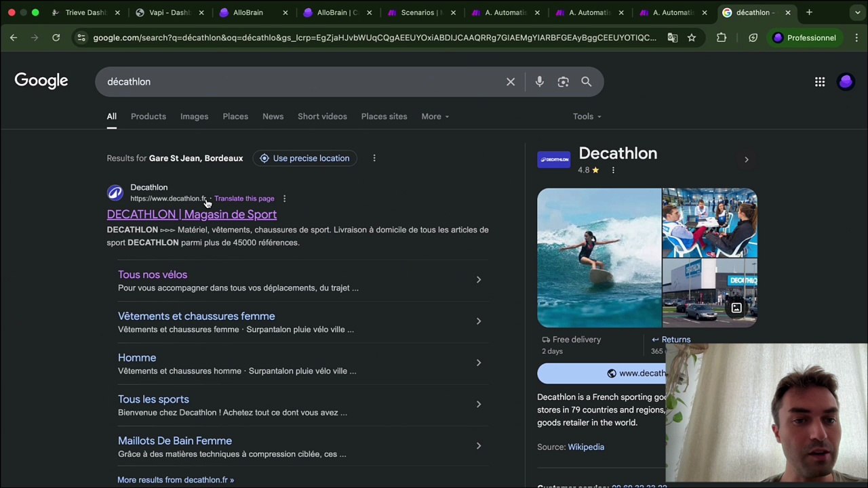Open the Wikipedia source link

pos(586,447)
